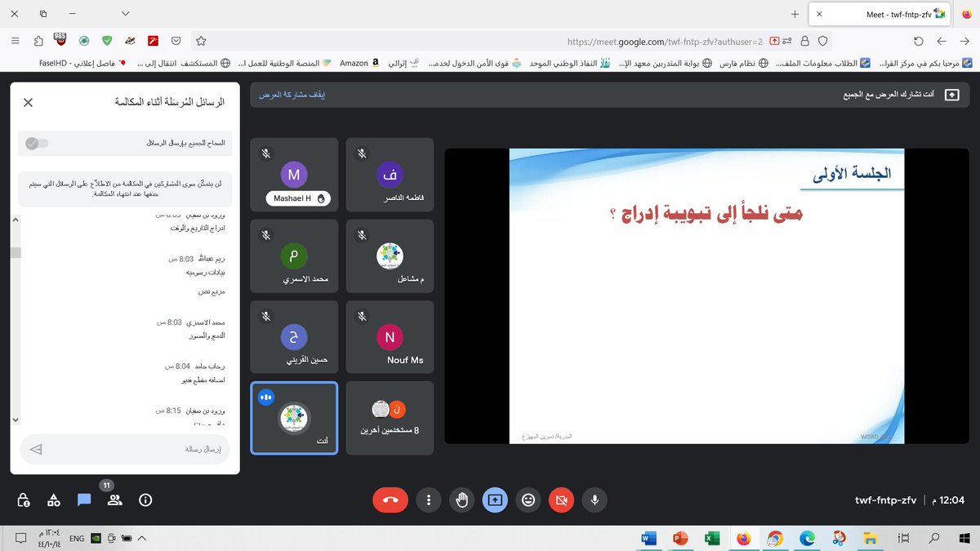Open the نظام فارس bookmark

[x=743, y=63]
